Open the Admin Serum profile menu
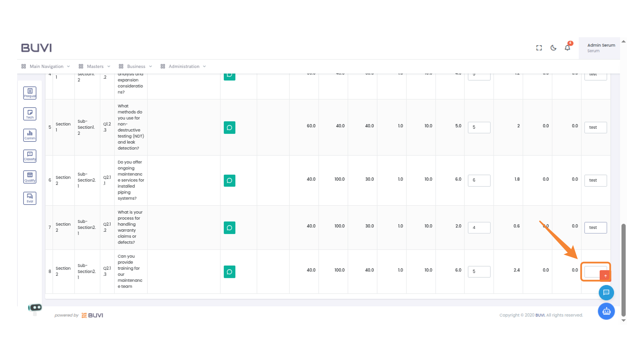This screenshot has width=644, height=362. (x=601, y=48)
